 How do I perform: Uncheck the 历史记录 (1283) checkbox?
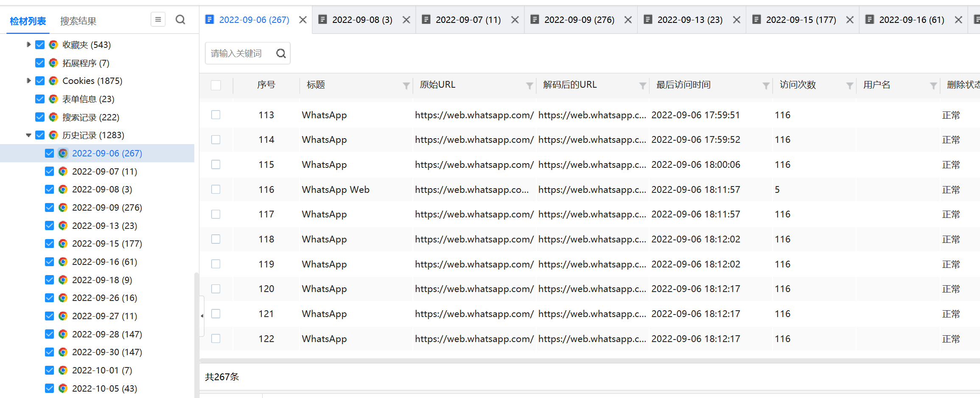click(x=40, y=135)
